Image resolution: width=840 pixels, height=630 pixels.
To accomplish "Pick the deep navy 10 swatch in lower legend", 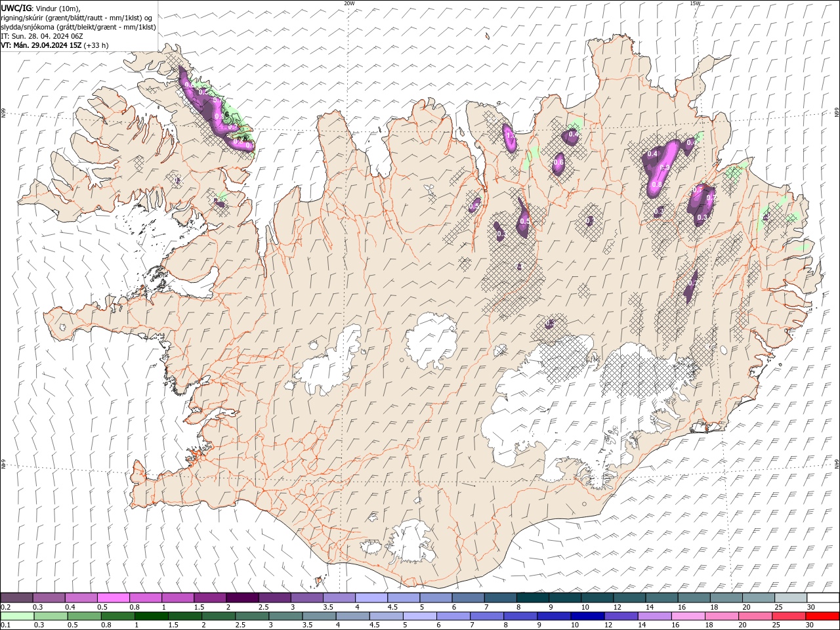I will [587, 616].
